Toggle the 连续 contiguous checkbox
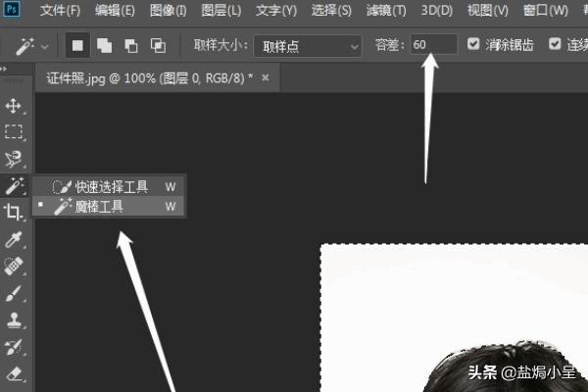 tap(556, 45)
